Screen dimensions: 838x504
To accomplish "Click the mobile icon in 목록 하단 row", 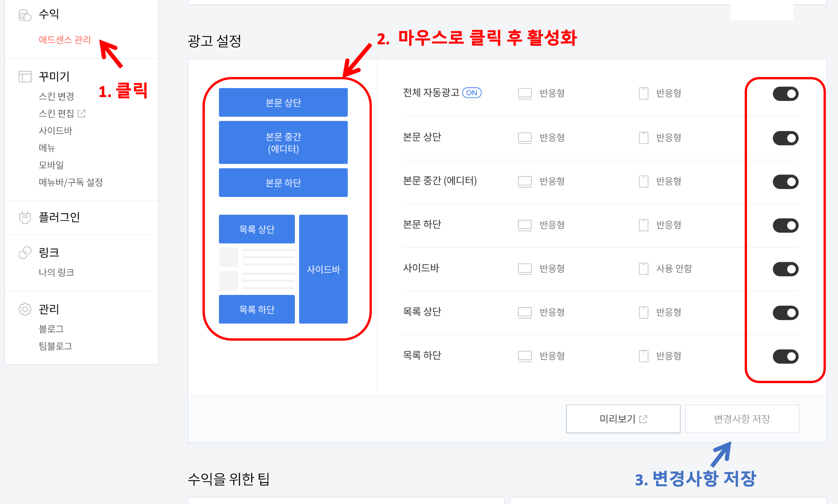I will [643, 357].
